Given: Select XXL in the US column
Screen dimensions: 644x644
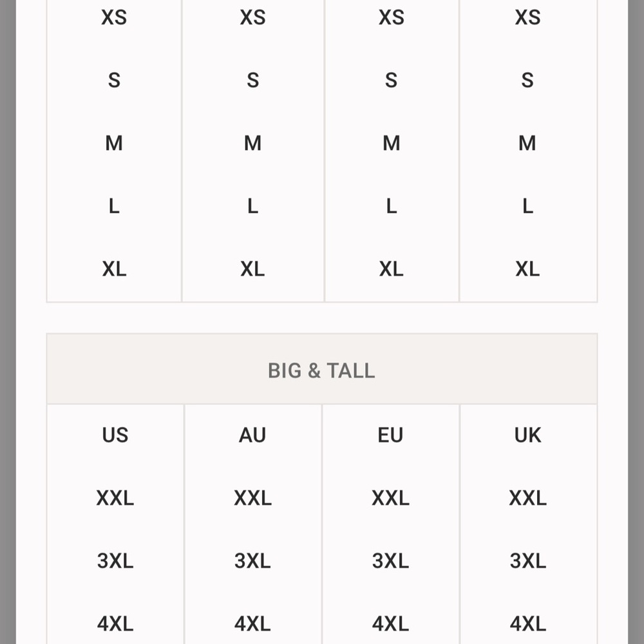Looking at the screenshot, I should pyautogui.click(x=115, y=498).
